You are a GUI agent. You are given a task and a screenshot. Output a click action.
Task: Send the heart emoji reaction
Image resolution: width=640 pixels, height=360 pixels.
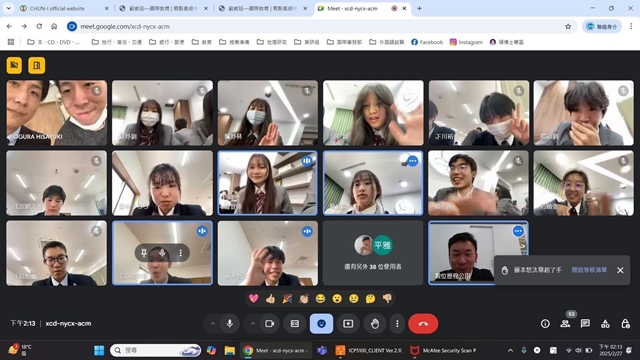(x=253, y=299)
